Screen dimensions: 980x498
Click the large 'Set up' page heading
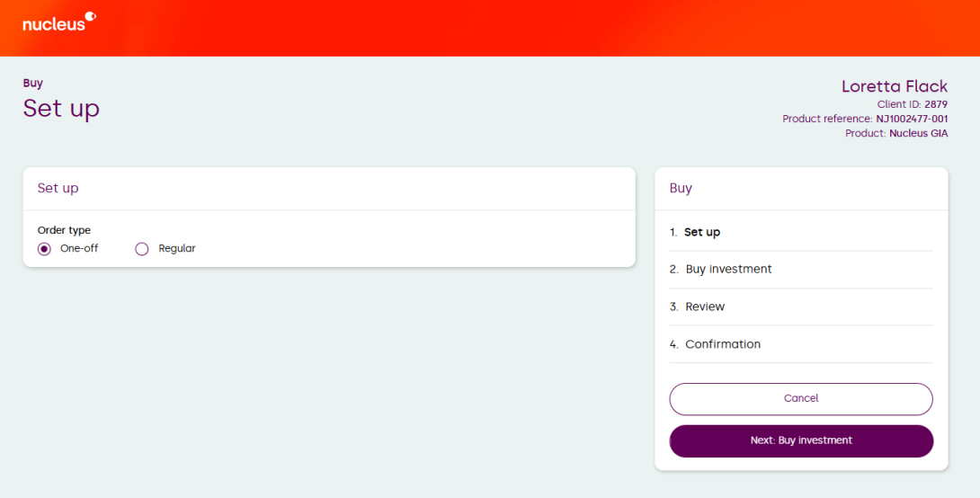[x=61, y=108]
